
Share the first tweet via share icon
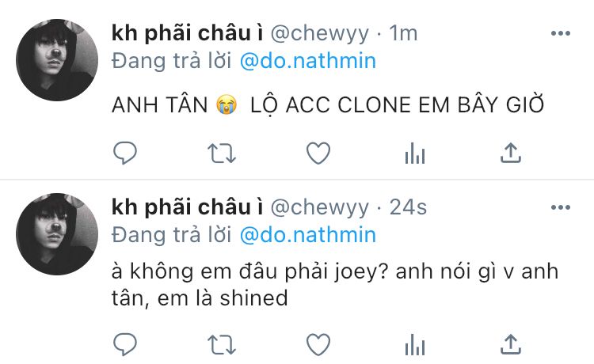point(511,153)
